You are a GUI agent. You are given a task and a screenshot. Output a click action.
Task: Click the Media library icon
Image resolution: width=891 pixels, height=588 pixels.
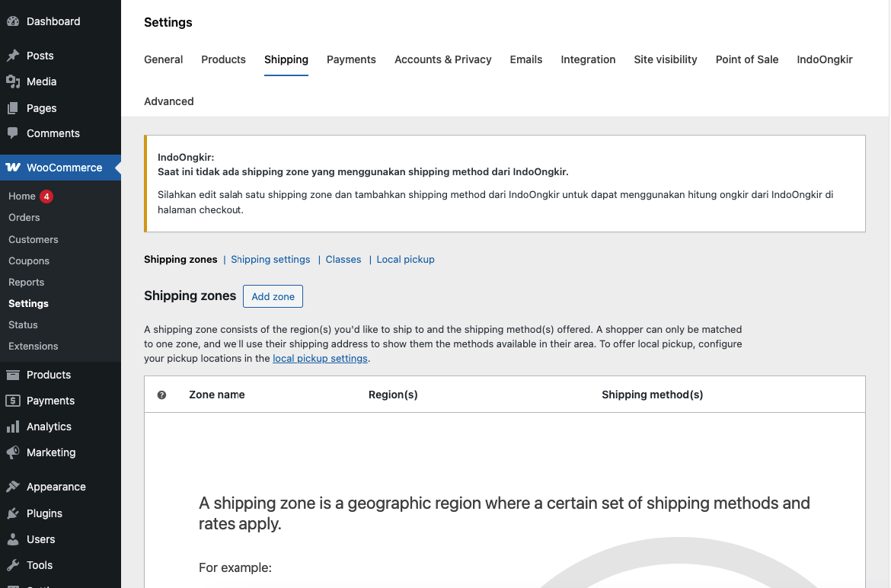pyautogui.click(x=13, y=81)
